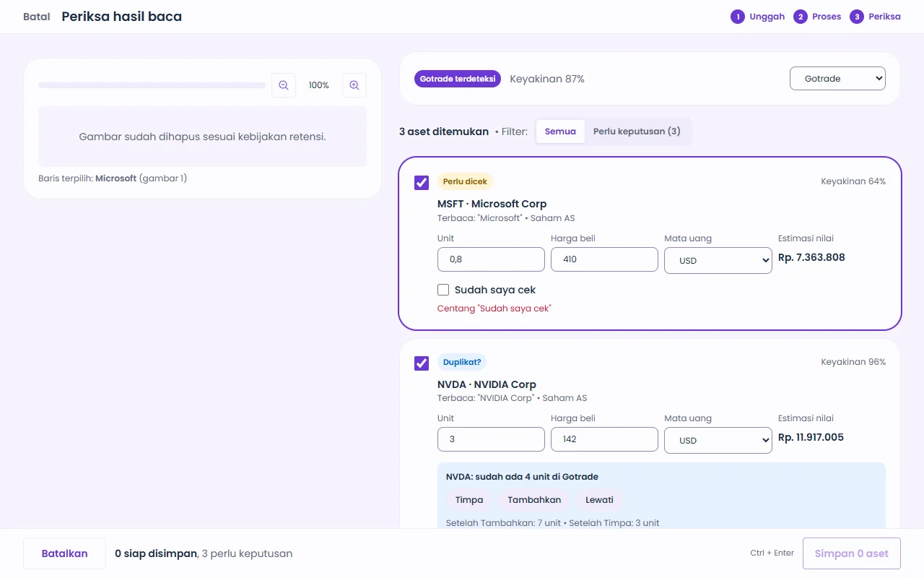Click the Batalkan button
The image size is (924, 578).
(64, 553)
